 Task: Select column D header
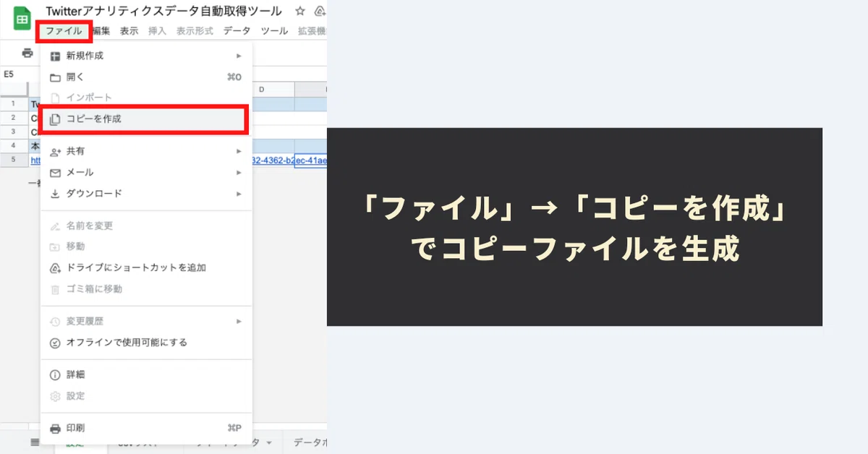pyautogui.click(x=262, y=90)
